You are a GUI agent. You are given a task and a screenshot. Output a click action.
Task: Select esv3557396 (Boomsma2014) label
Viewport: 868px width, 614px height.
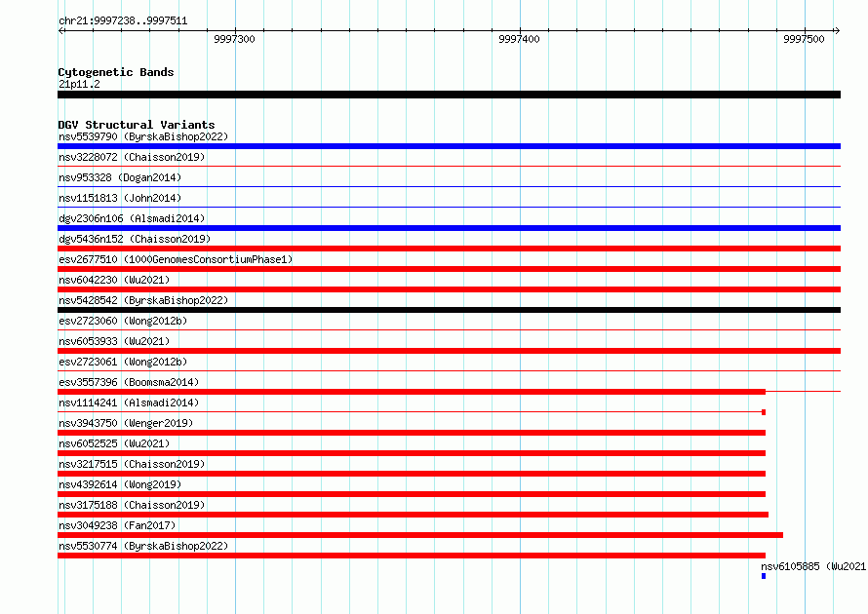129,382
